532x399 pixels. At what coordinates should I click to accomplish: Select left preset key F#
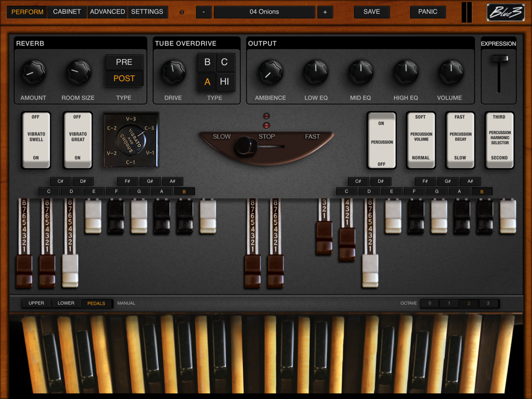[x=127, y=181]
